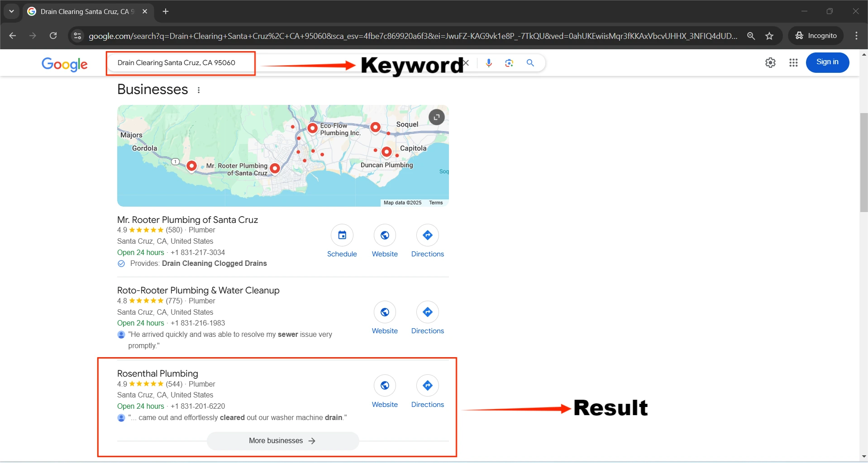Click the Duncan Plumbing map pin
The width and height of the screenshot is (868, 463).
click(386, 152)
